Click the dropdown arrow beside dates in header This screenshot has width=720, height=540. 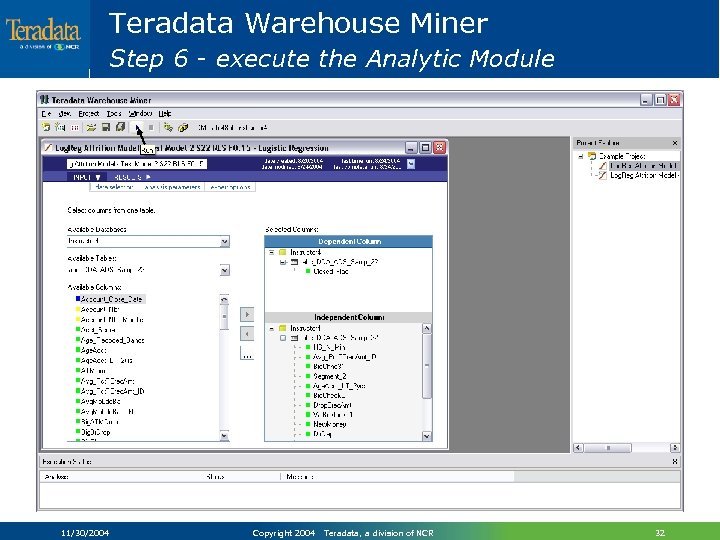click(411, 163)
